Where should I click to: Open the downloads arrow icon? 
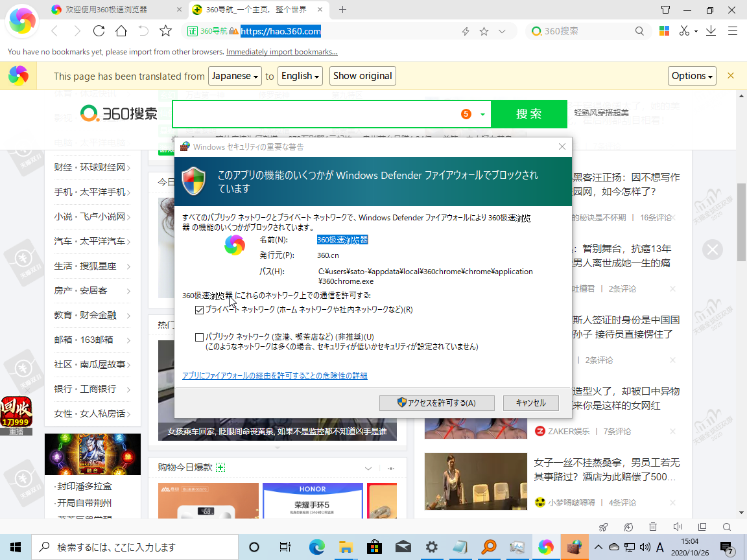711,31
